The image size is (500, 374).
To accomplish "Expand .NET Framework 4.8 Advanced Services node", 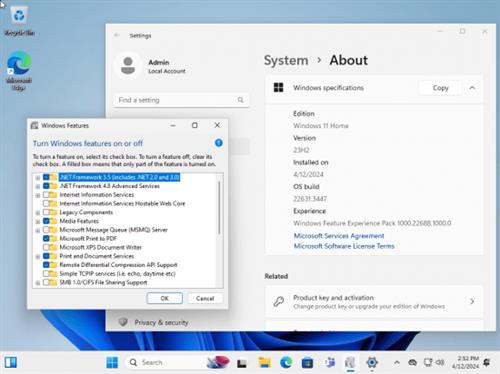I will click(38, 186).
